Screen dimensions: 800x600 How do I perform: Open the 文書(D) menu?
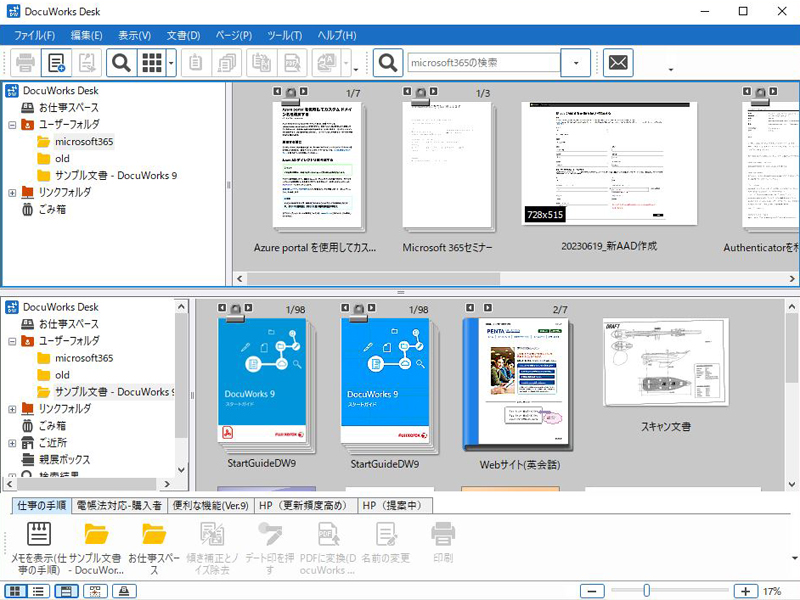183,35
